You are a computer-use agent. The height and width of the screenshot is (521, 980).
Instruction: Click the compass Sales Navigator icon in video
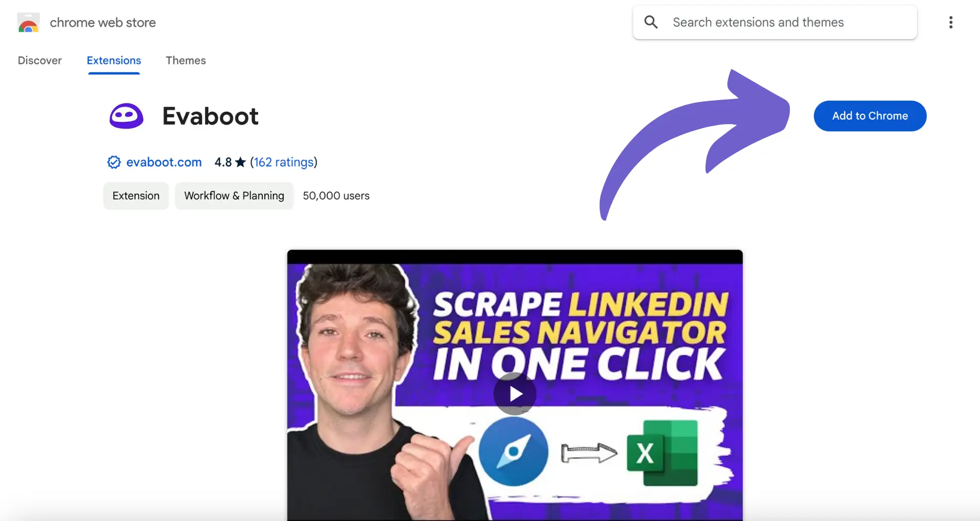click(x=513, y=452)
